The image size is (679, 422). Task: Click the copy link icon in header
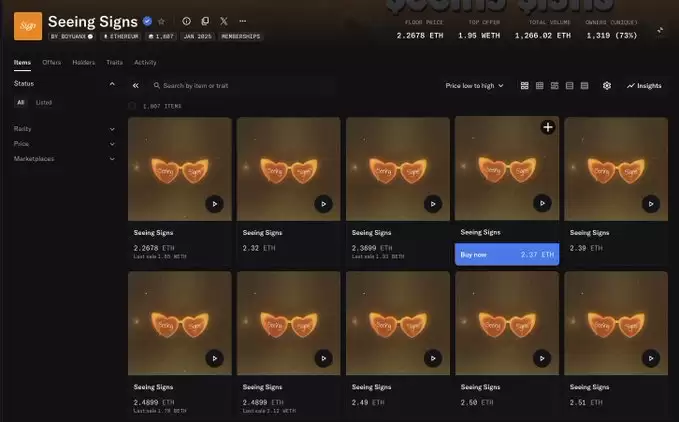tap(205, 21)
